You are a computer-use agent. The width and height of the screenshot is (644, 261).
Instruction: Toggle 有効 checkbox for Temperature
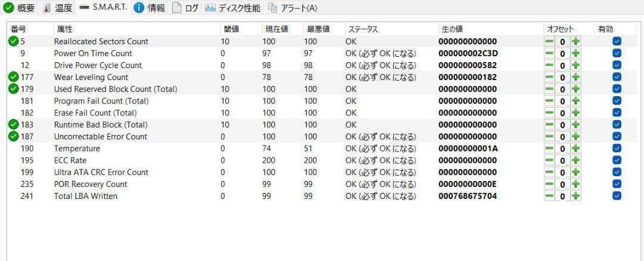coord(617,148)
